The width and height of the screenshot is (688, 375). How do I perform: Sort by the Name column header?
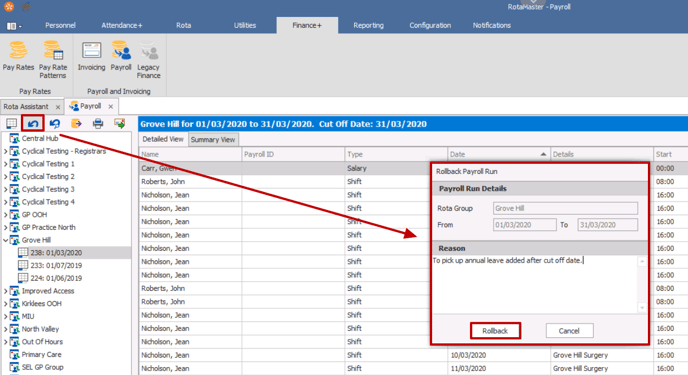[190, 154]
